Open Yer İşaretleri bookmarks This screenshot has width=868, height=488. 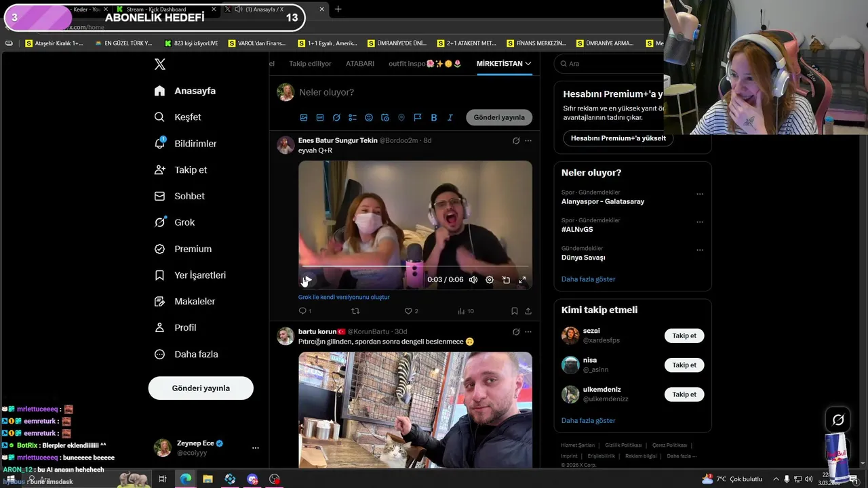click(x=190, y=275)
